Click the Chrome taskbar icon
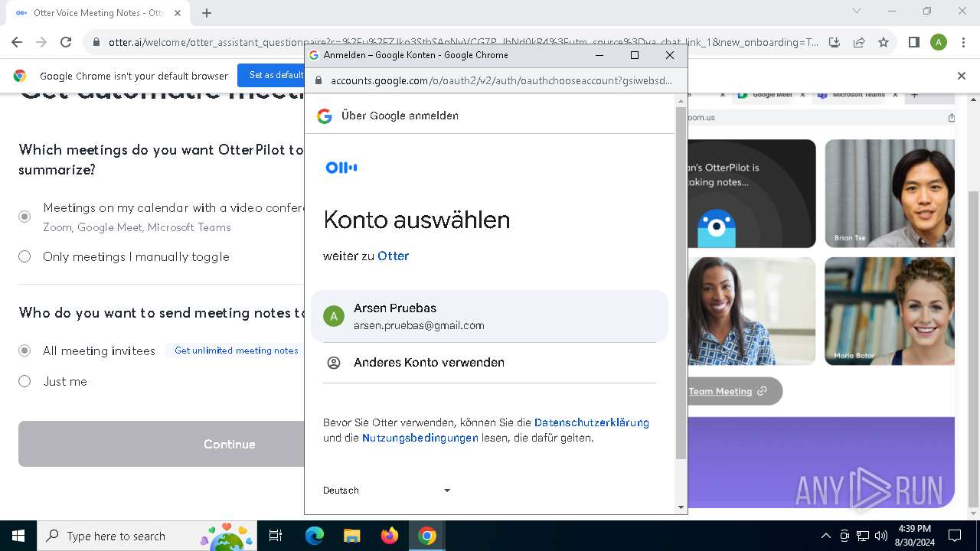The width and height of the screenshot is (980, 551). 427,536
